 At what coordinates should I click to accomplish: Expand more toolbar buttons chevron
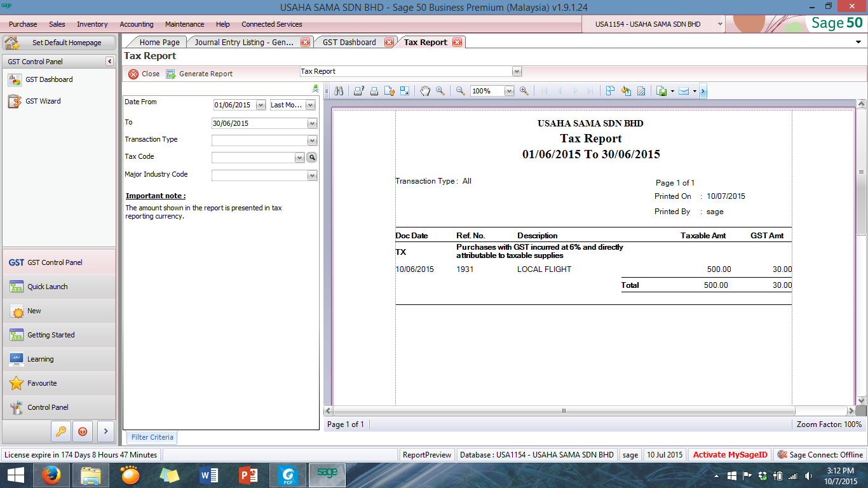703,91
